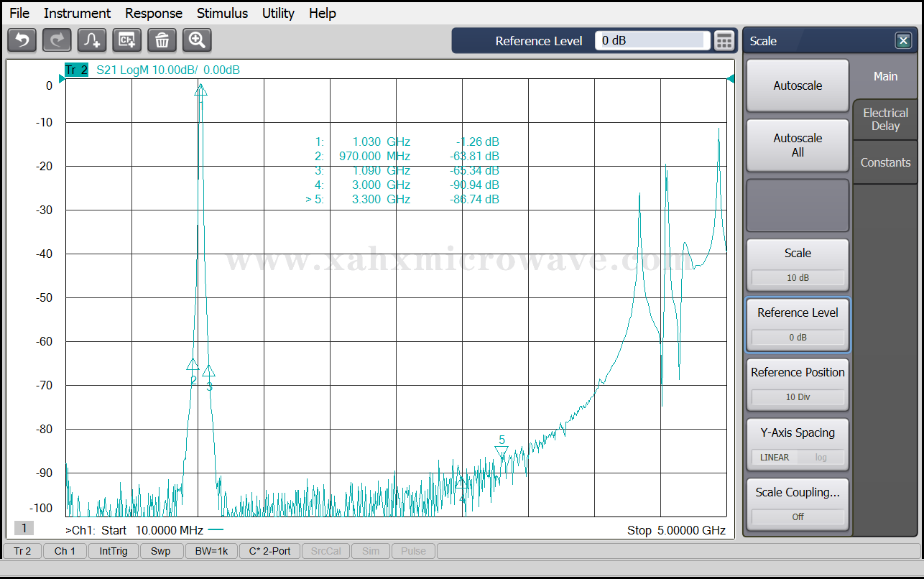Click the IntTrig status entry
This screenshot has width=924, height=579.
(114, 551)
